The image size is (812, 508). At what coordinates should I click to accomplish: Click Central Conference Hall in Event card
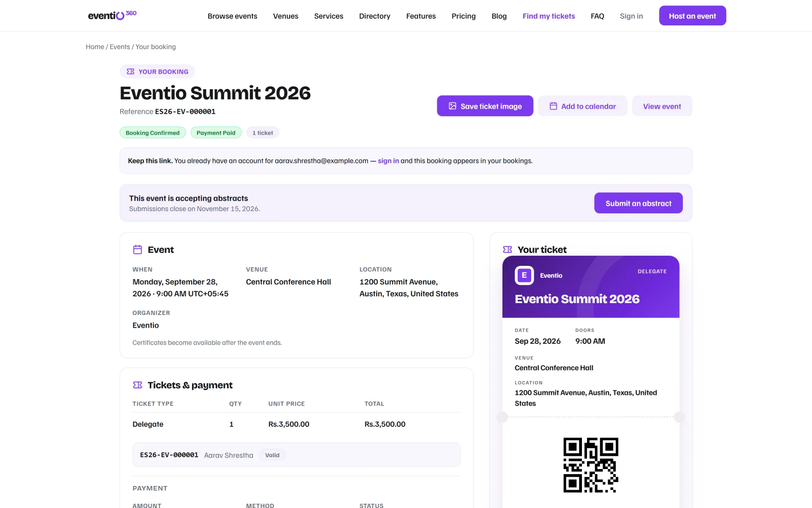click(x=288, y=282)
